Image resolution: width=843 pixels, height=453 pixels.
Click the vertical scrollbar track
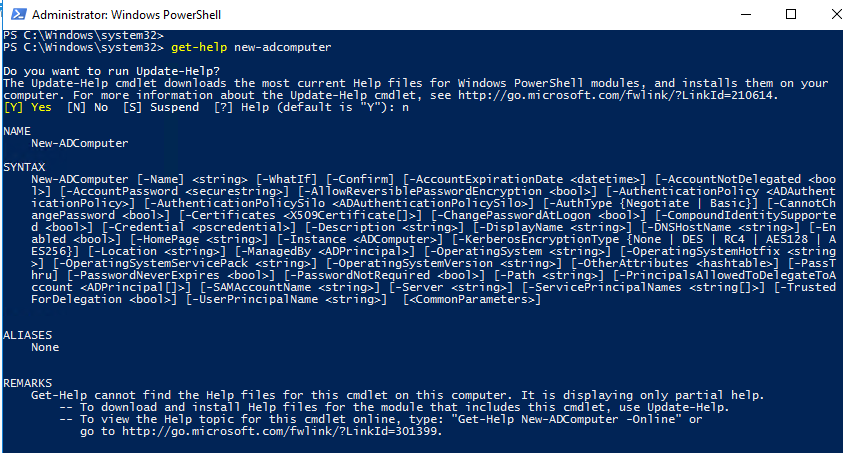(834, 240)
